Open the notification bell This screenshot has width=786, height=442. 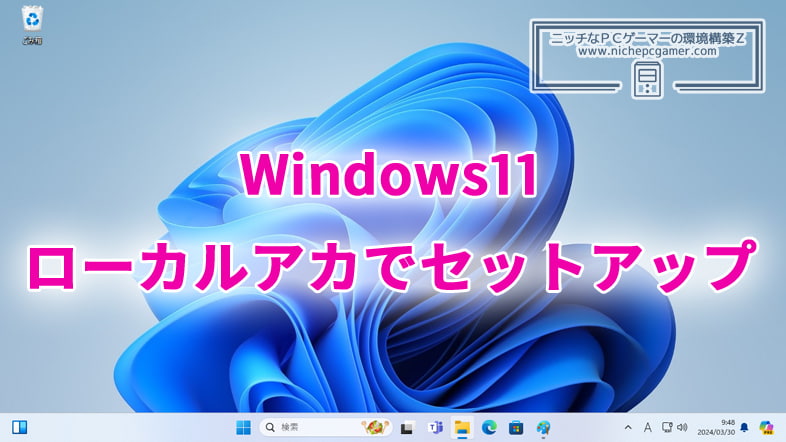click(x=744, y=427)
